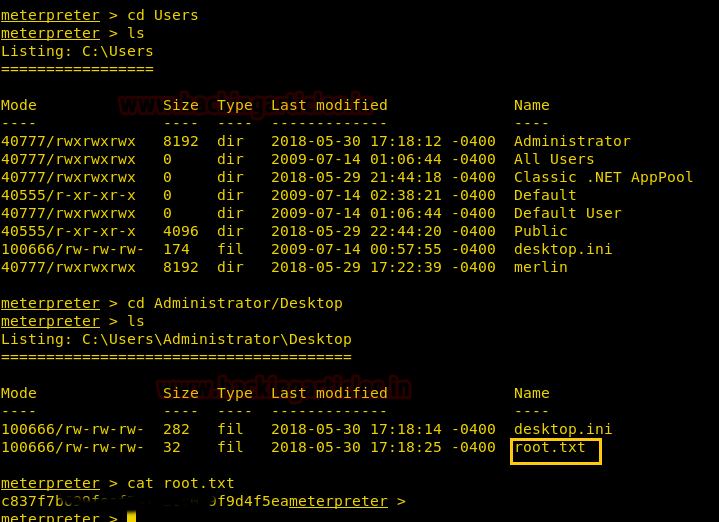Click the highlighted root.txt file name
The image size is (719, 522).
point(550,448)
